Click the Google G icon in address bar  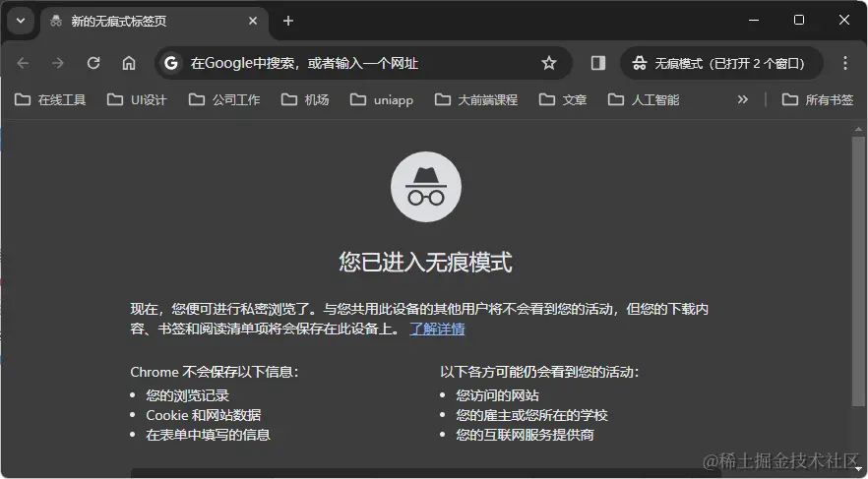[x=171, y=63]
